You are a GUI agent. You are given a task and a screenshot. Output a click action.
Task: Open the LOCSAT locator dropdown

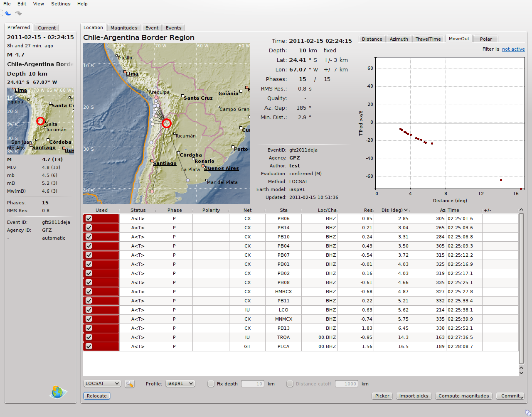point(102,383)
